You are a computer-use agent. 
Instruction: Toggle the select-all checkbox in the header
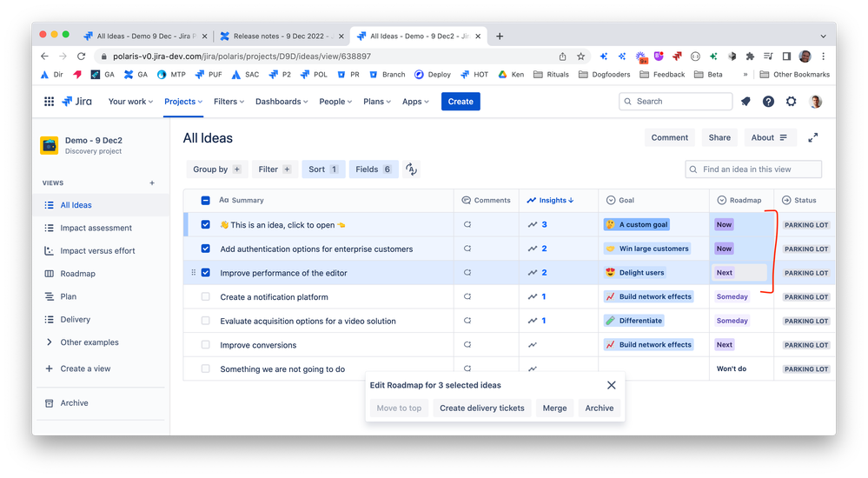tap(205, 201)
